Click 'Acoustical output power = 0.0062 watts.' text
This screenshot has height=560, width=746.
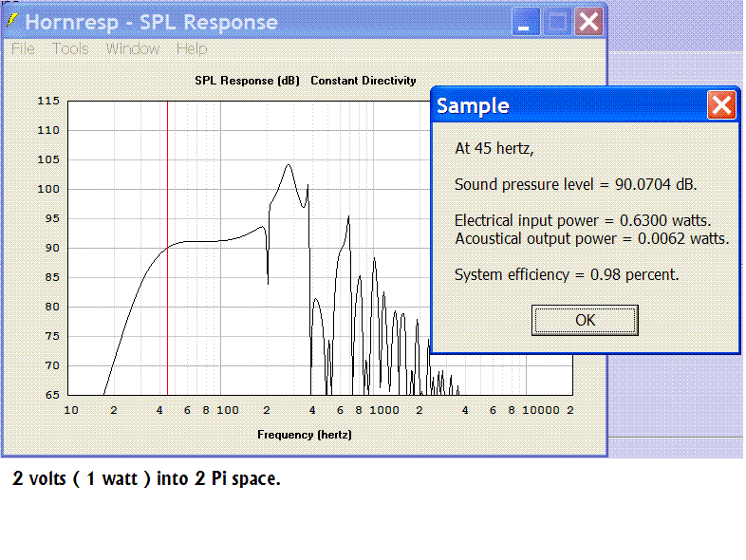coord(592,238)
